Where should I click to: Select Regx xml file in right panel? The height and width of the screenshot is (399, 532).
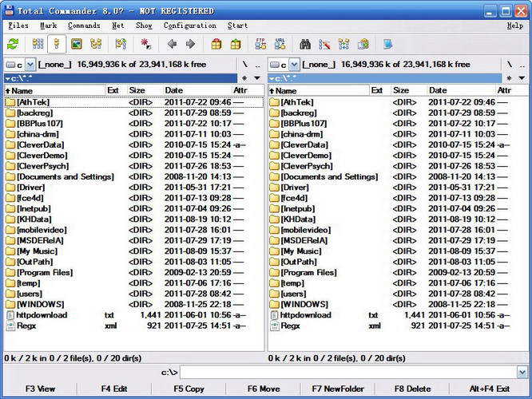coord(398,326)
